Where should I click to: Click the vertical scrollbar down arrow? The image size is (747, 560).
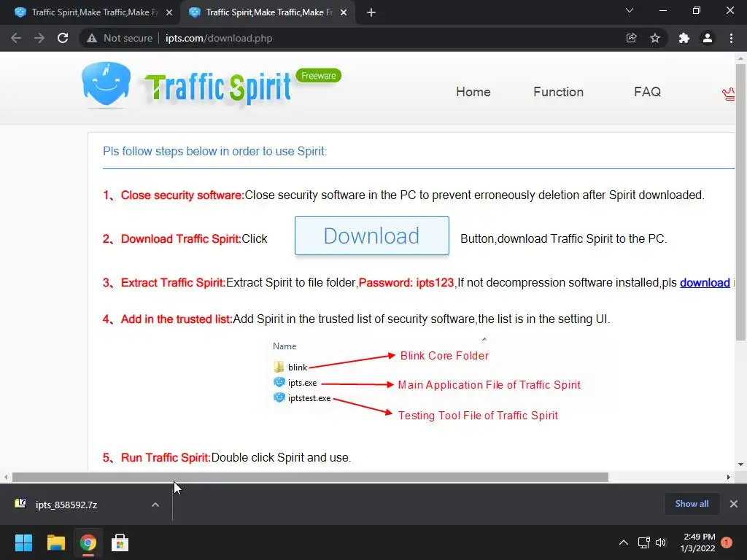(x=740, y=464)
